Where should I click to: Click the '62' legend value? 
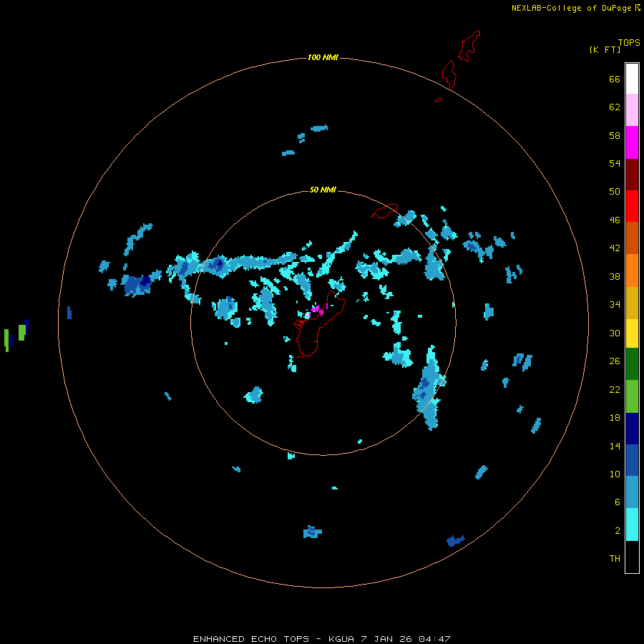615,107
